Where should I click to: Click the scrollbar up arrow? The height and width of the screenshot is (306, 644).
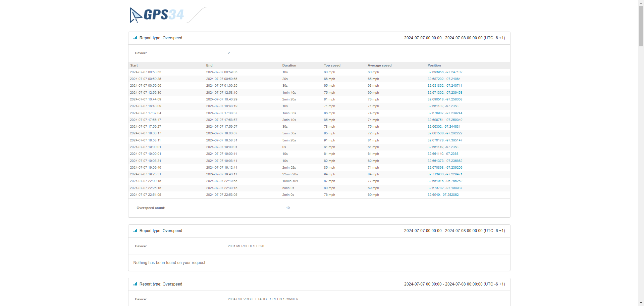[x=641, y=2]
